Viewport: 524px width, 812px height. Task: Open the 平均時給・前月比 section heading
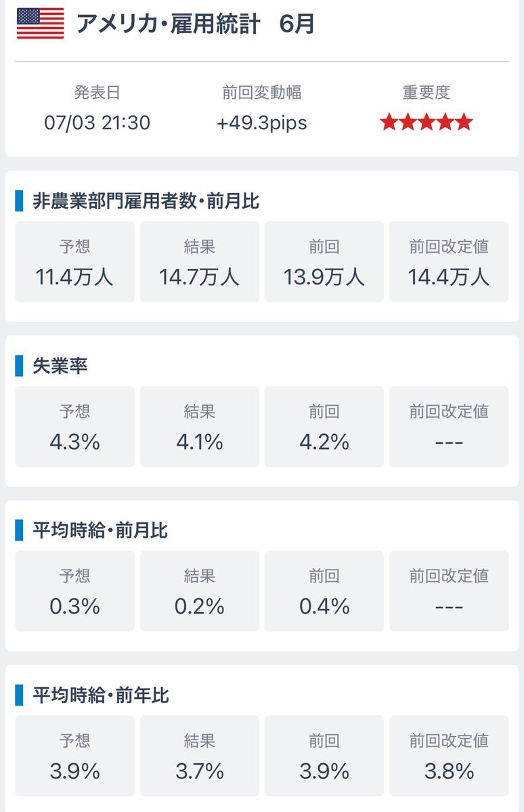(100, 530)
